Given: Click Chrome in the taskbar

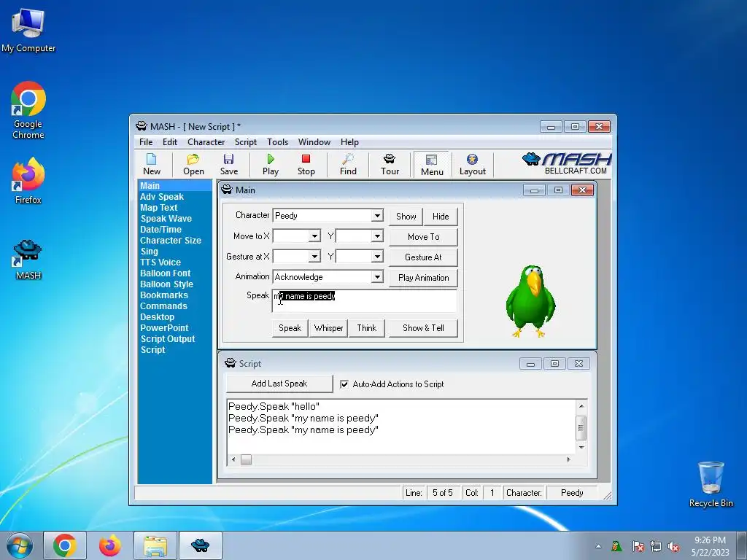Looking at the screenshot, I should coord(65,545).
